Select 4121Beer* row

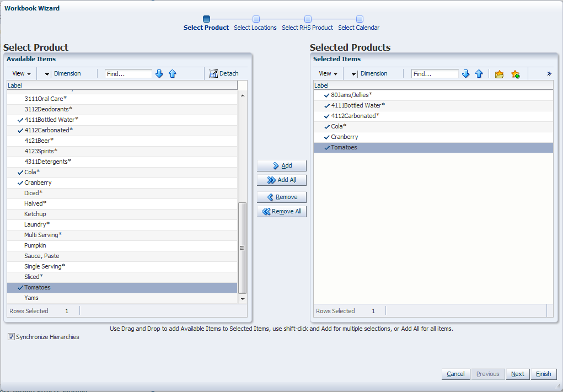pos(122,141)
